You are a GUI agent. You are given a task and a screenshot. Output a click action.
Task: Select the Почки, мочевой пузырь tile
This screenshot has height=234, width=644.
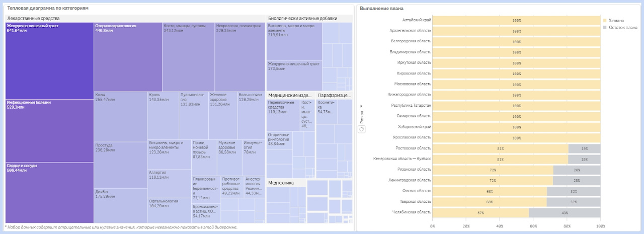[204, 158]
